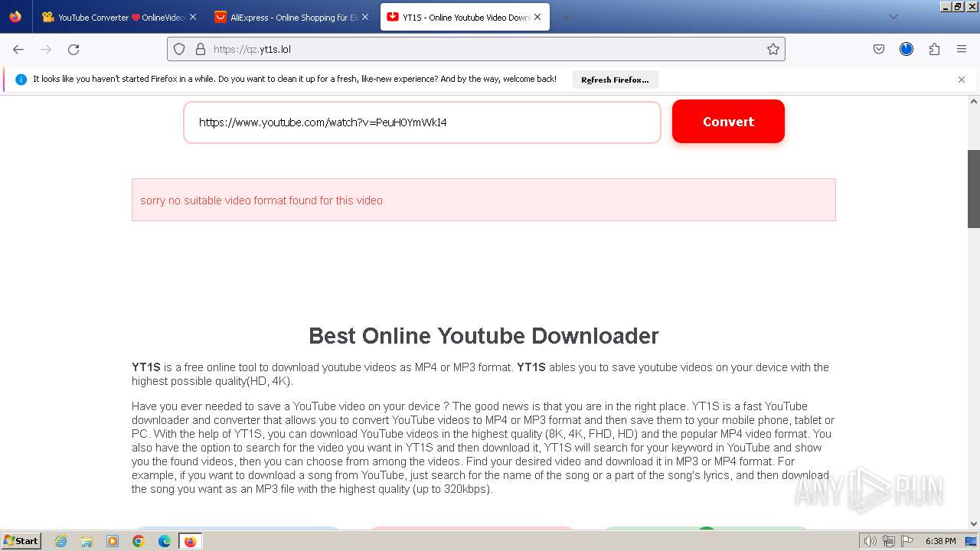Image resolution: width=980 pixels, height=551 pixels.
Task: Launch Chrome from the taskbar
Action: 139,541
